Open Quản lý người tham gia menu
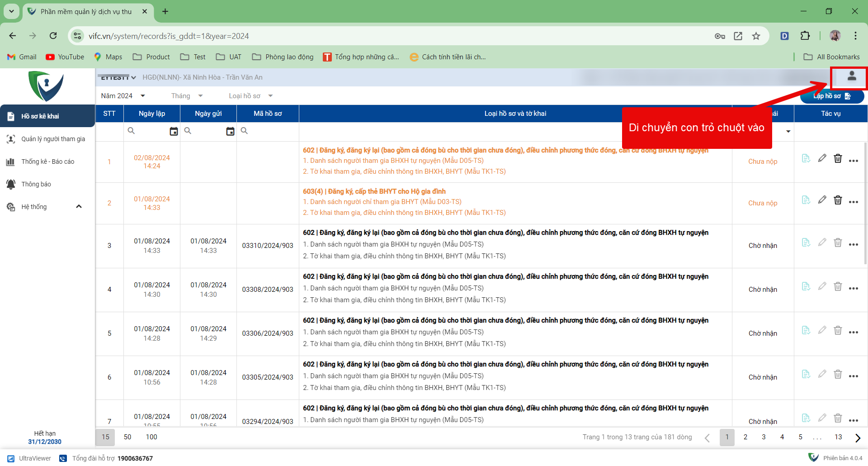 click(x=53, y=139)
